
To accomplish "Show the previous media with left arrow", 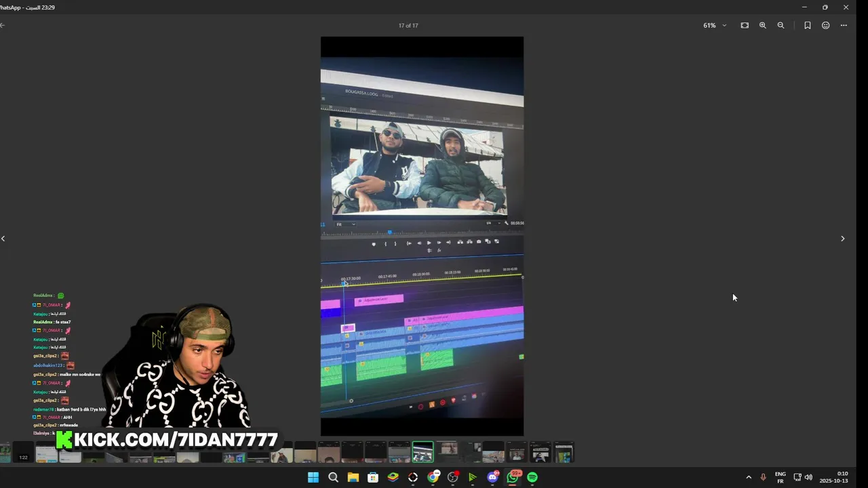I will 3,239.
